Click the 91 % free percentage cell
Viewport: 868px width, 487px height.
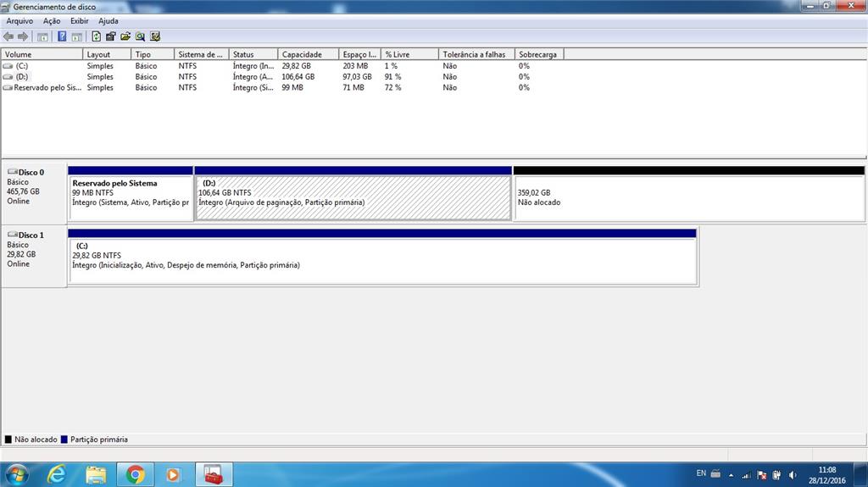(392, 77)
